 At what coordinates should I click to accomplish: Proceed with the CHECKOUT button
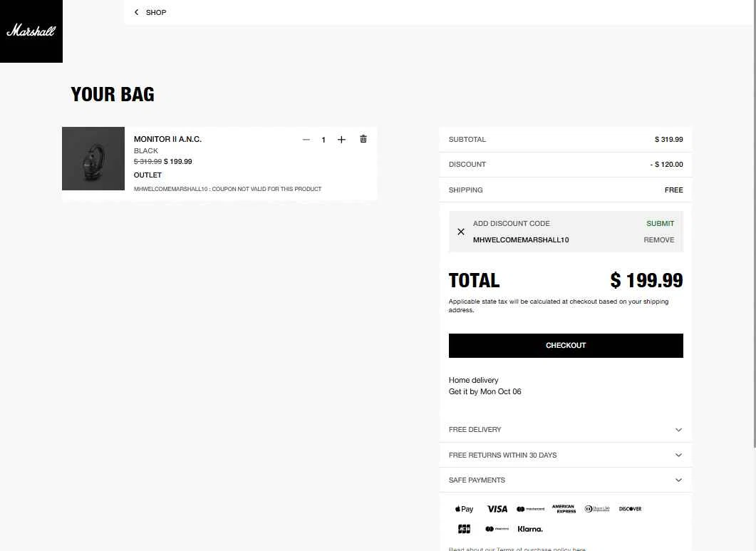pos(566,346)
